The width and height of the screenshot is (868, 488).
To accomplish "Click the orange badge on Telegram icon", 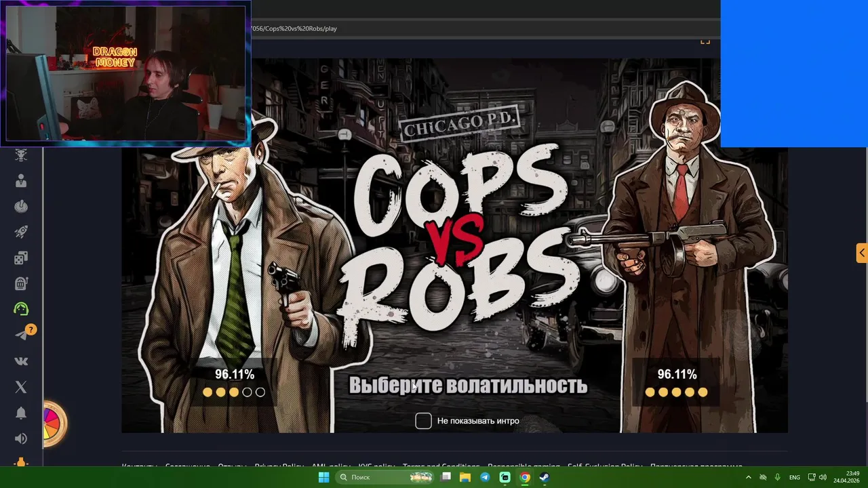I will pyautogui.click(x=31, y=329).
